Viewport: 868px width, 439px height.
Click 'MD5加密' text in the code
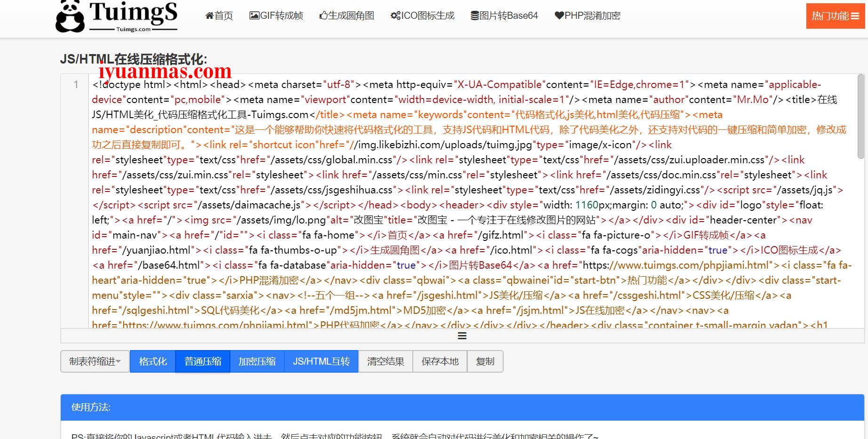[424, 311]
